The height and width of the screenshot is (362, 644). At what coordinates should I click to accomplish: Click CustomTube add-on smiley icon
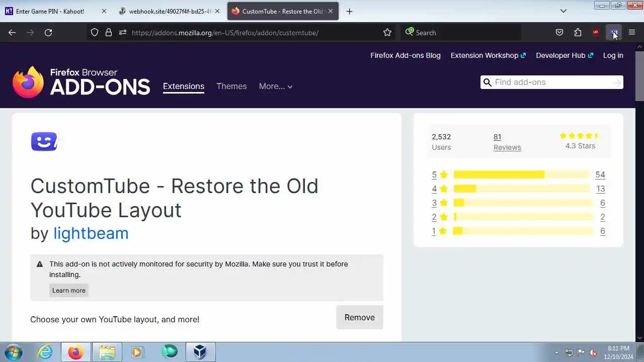pyautogui.click(x=44, y=141)
